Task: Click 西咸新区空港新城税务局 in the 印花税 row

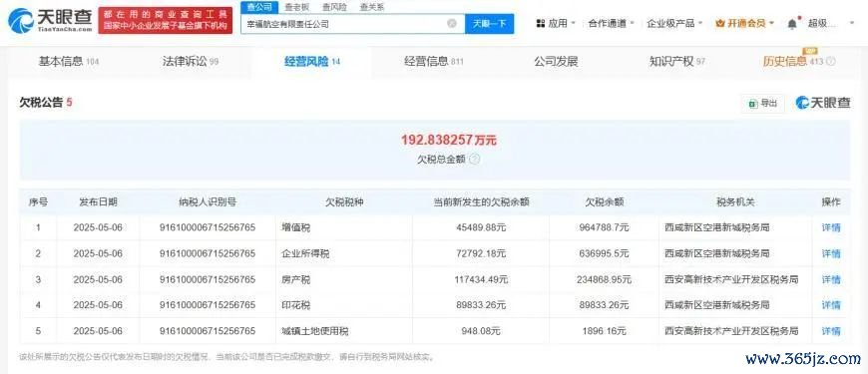Action: [x=717, y=305]
